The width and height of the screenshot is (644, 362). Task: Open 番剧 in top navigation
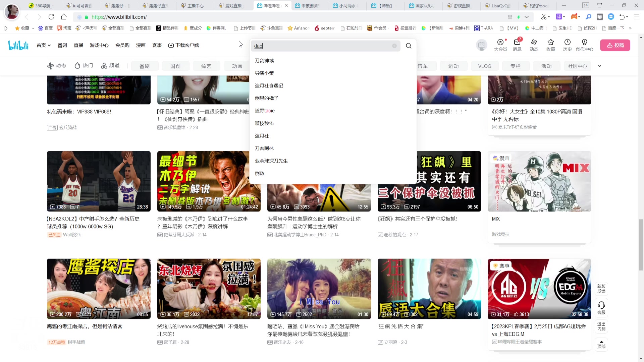[x=62, y=45]
